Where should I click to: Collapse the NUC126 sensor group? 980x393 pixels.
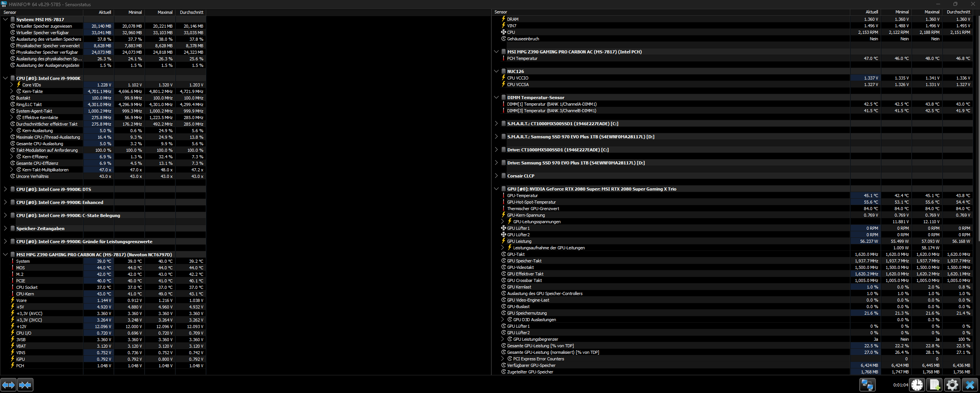pyautogui.click(x=496, y=71)
